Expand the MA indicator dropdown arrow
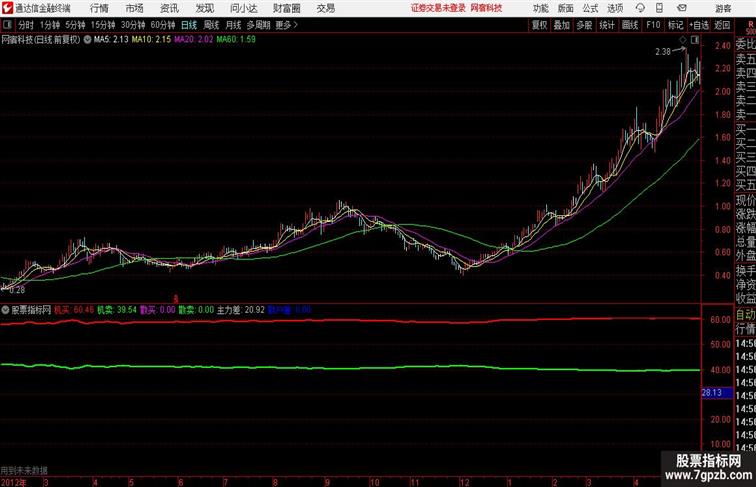The height and width of the screenshot is (487, 756). click(x=87, y=40)
